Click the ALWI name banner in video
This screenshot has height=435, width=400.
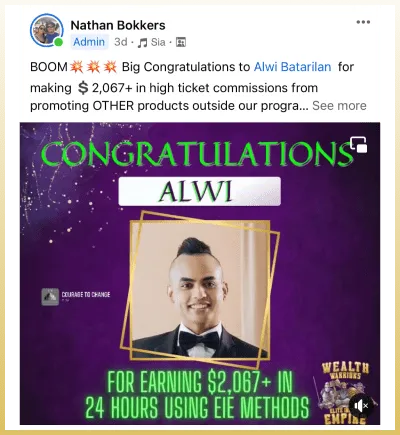click(x=199, y=191)
